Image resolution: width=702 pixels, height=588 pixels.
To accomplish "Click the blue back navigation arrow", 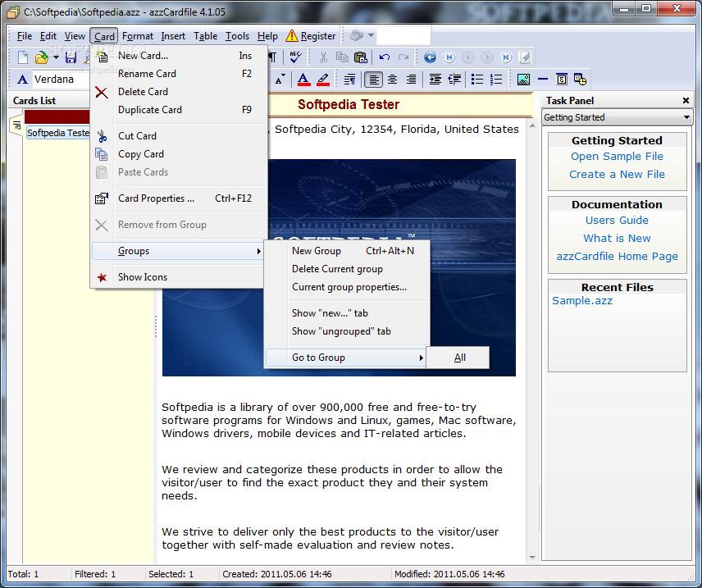I will (430, 57).
